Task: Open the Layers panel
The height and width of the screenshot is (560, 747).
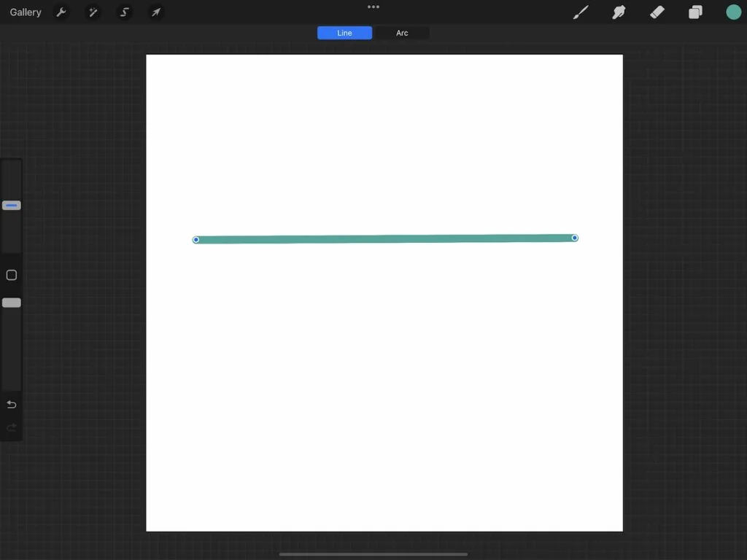Action: pos(695,12)
